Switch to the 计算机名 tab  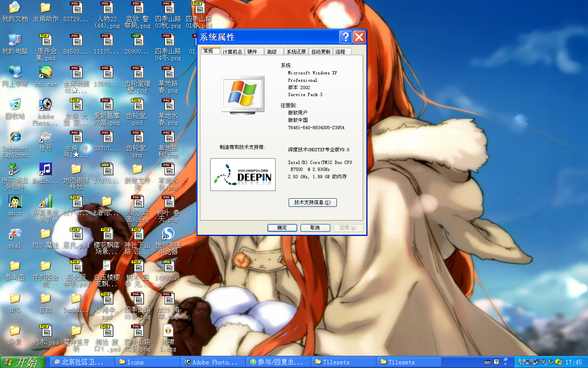coord(232,52)
